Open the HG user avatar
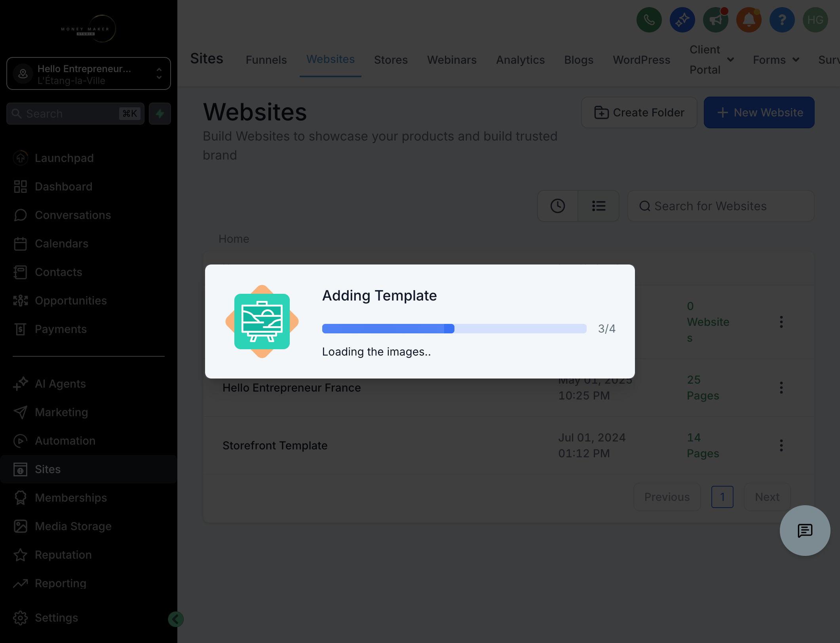The width and height of the screenshot is (840, 643). 815,20
